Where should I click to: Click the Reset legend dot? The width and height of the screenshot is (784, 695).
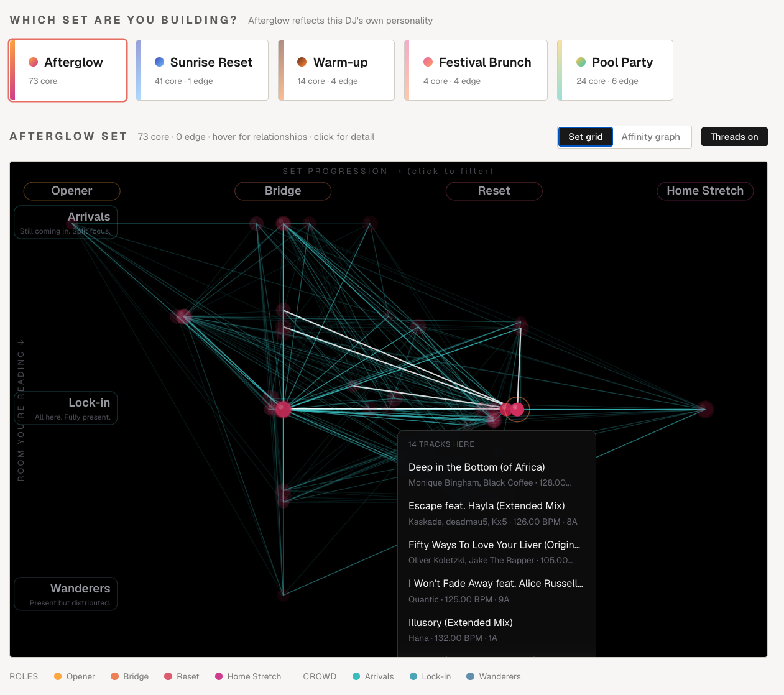(168, 676)
